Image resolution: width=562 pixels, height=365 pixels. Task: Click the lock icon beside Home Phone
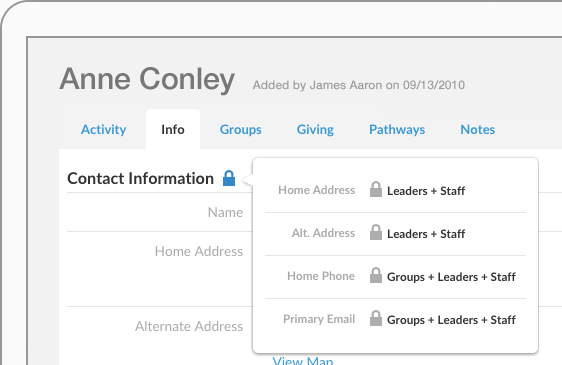click(x=376, y=275)
